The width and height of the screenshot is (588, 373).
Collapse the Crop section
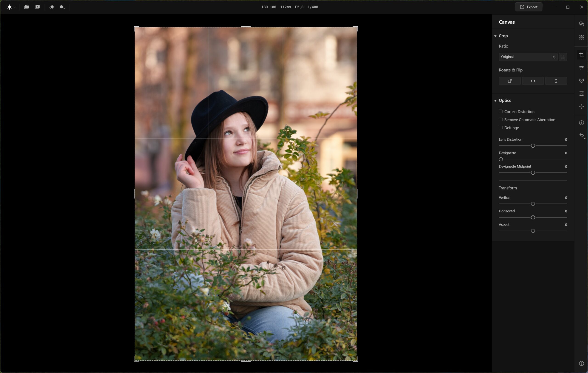pos(495,36)
